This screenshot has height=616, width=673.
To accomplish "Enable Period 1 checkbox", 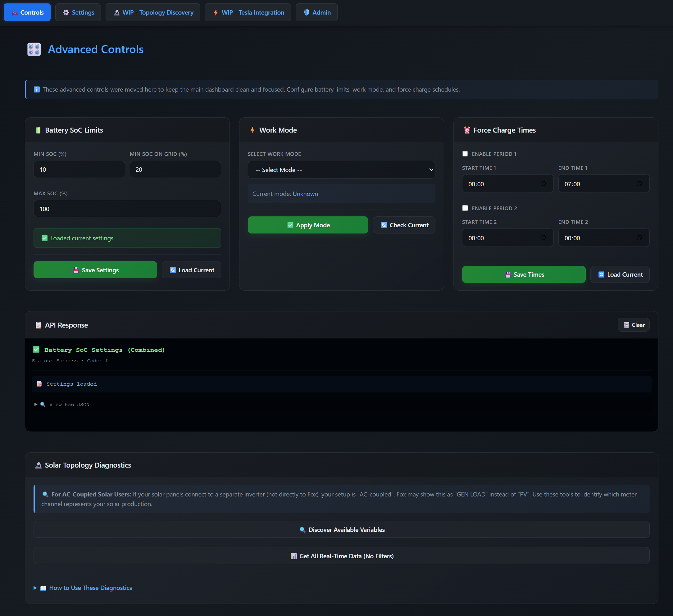I will (x=465, y=154).
